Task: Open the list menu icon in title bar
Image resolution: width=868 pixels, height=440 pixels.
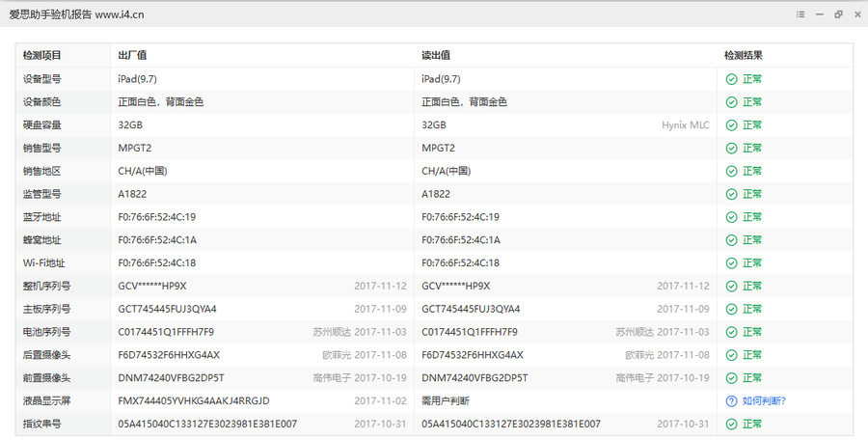Action: 800,14
